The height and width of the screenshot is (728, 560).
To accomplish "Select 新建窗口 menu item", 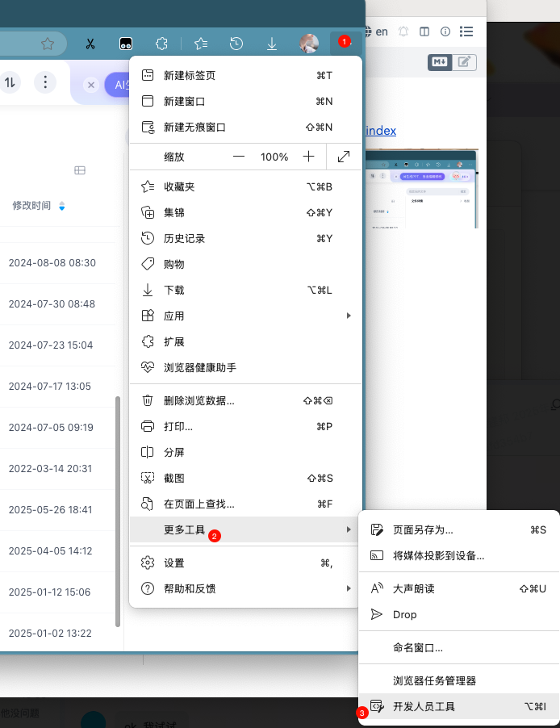I will point(245,101).
